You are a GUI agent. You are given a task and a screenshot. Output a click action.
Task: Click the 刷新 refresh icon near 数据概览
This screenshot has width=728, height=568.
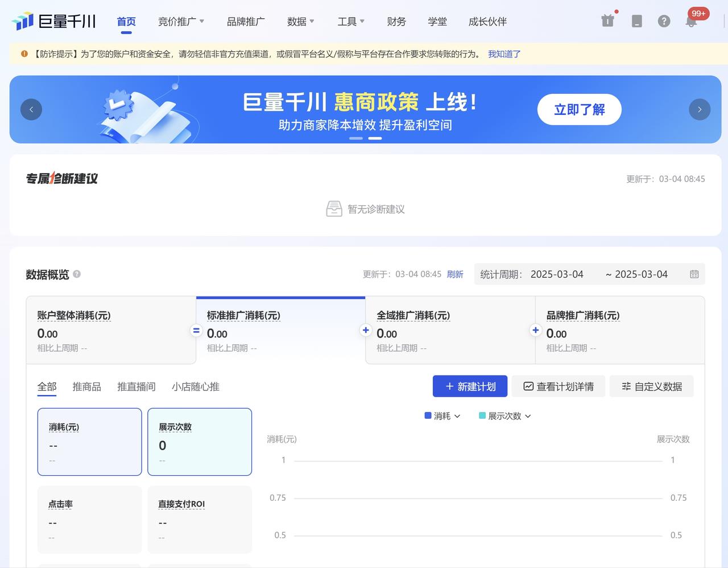455,274
